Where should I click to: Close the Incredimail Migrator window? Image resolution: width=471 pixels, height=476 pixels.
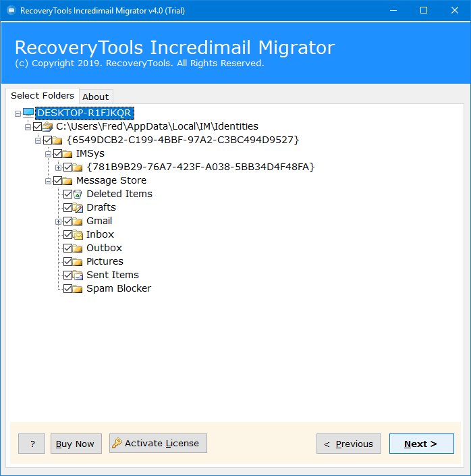(455, 11)
